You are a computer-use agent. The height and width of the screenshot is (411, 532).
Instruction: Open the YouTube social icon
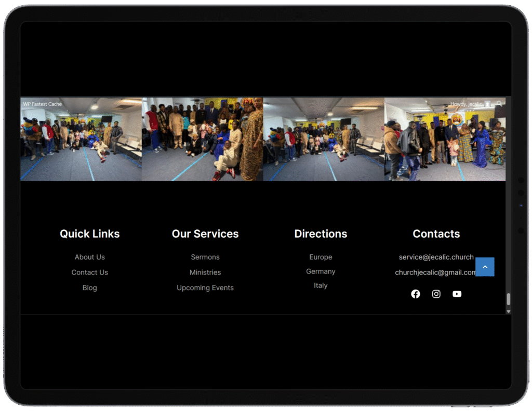pyautogui.click(x=457, y=294)
